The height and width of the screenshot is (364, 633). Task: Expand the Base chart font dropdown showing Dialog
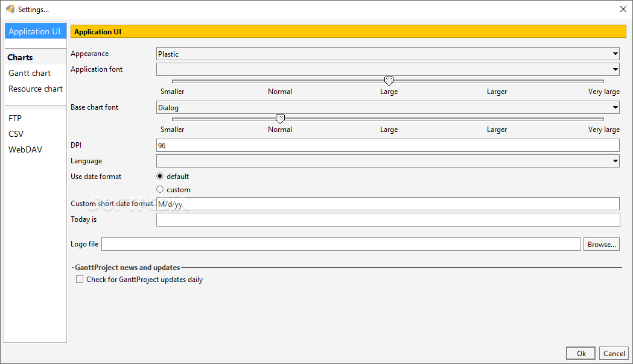(387, 107)
